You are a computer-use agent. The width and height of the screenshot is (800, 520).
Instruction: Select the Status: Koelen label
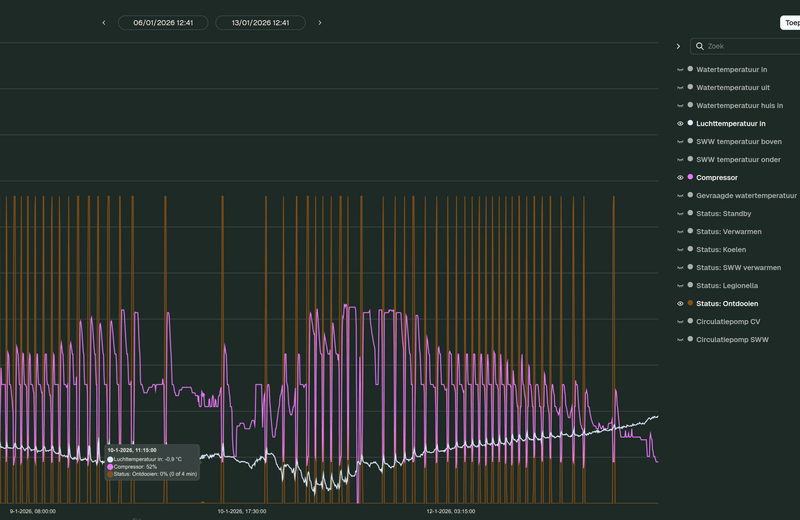[721, 250]
